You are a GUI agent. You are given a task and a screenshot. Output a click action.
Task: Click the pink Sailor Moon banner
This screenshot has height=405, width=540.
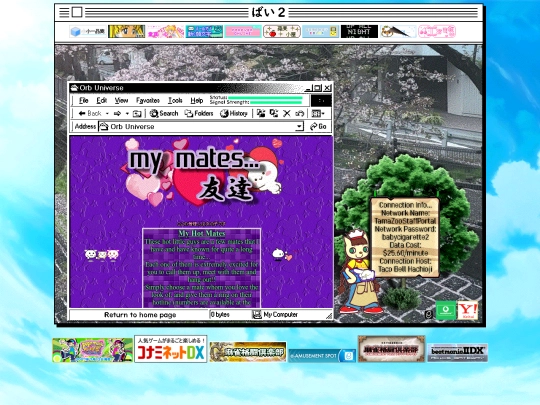pyautogui.click(x=165, y=32)
